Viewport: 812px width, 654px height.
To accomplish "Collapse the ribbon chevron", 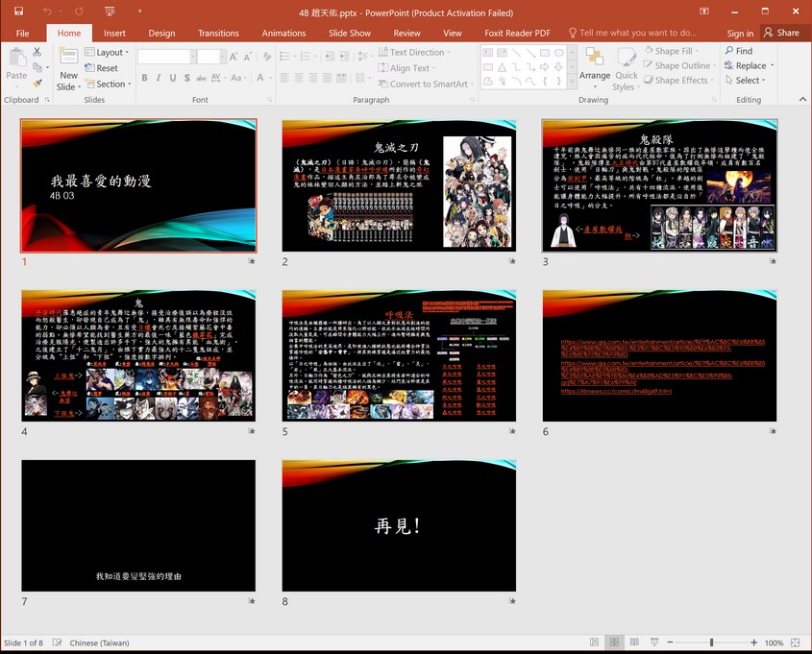I will click(x=802, y=99).
